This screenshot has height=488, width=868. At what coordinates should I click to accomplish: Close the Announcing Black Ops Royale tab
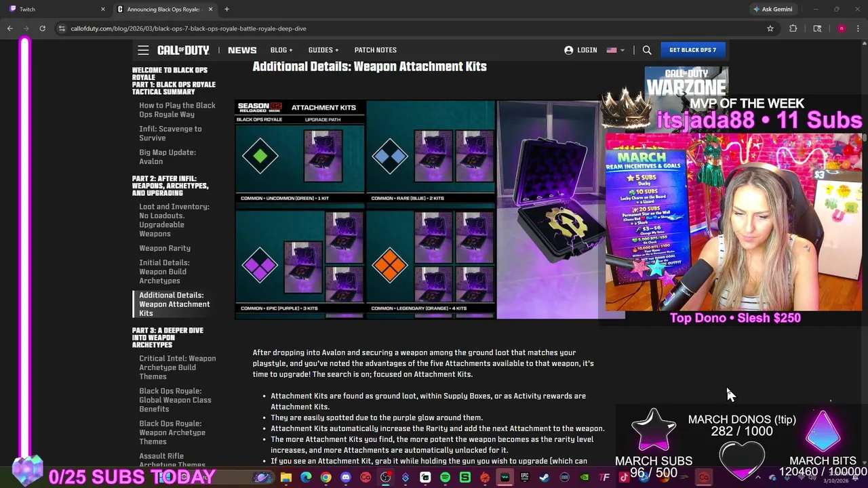(210, 9)
